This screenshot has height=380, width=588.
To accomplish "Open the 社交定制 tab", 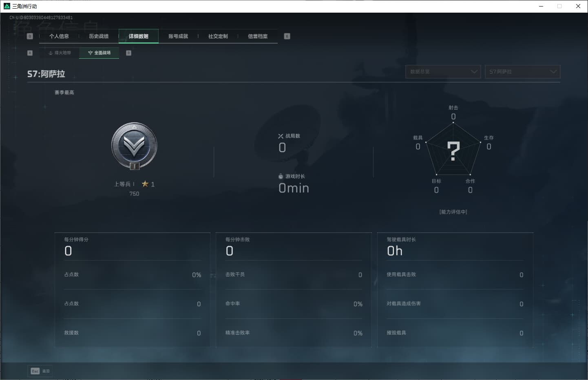I will [x=218, y=36].
